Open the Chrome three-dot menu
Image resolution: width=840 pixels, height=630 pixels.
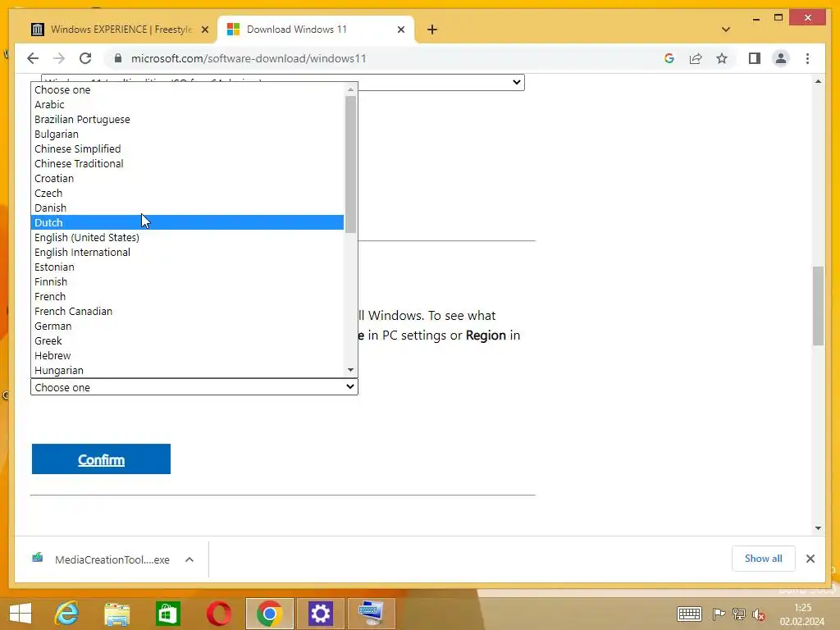[807, 58]
